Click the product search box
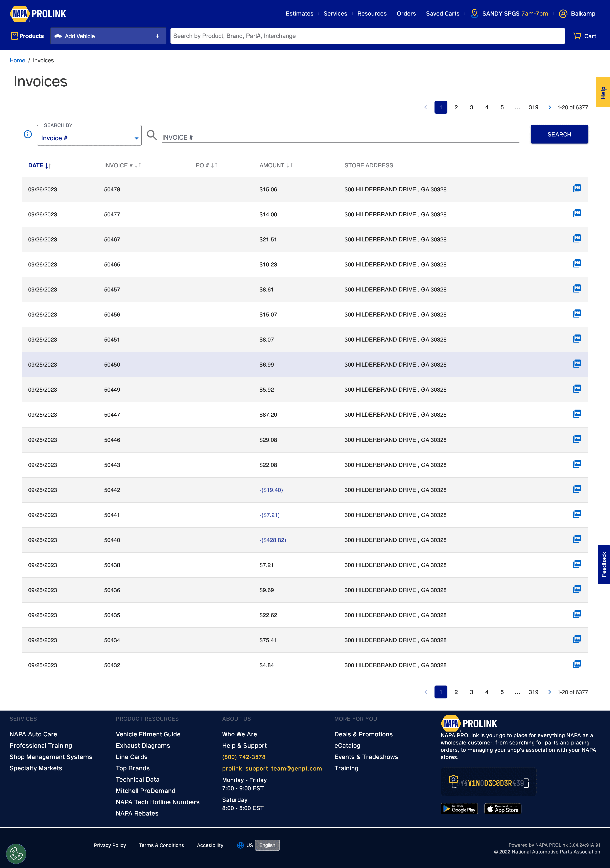The height and width of the screenshot is (868, 610). [368, 36]
